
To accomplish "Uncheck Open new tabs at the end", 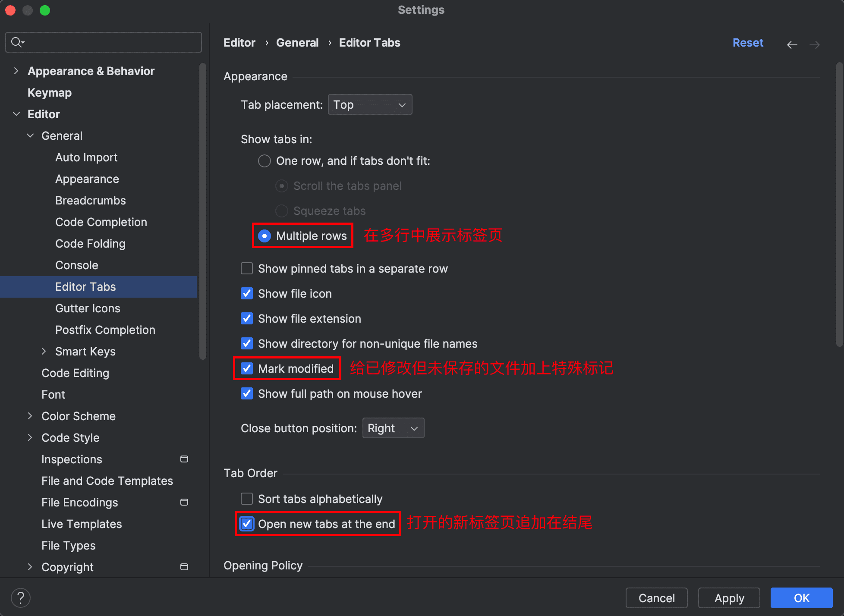I will (247, 524).
